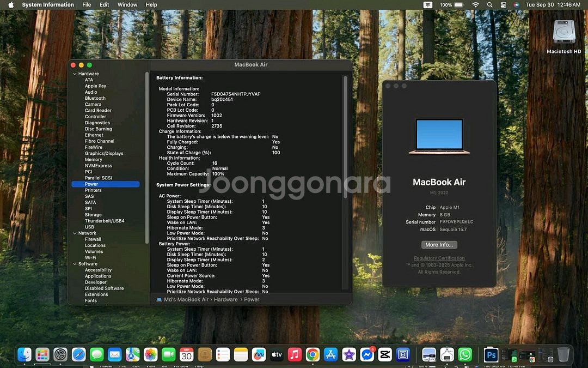Click the More Info... button
Image resolution: width=588 pixels, height=368 pixels.
click(x=439, y=245)
